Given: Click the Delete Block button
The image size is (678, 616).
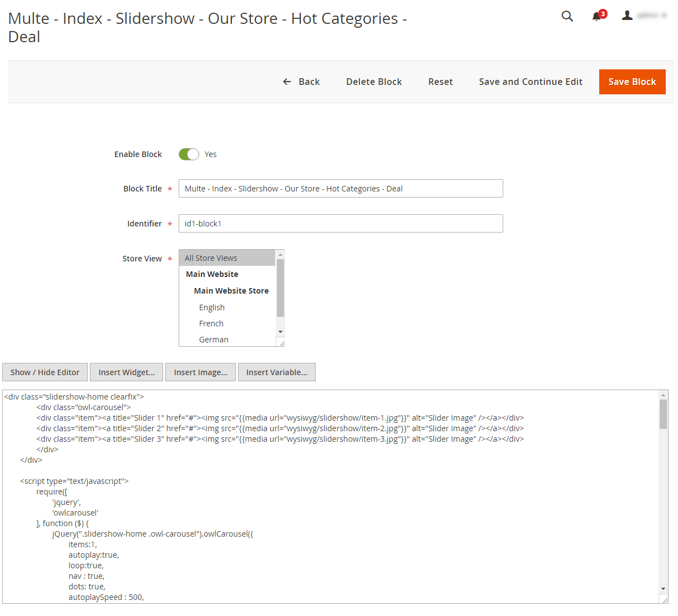Looking at the screenshot, I should (374, 82).
